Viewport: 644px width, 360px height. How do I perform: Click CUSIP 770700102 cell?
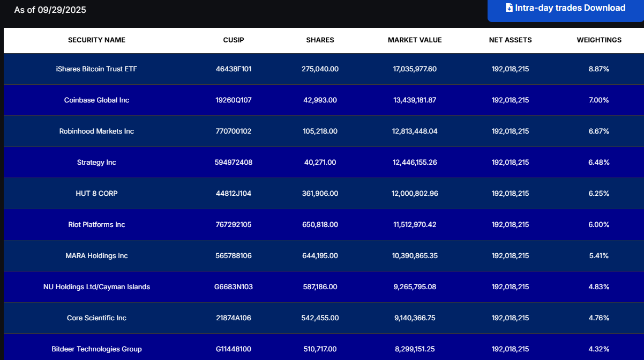[x=234, y=131]
